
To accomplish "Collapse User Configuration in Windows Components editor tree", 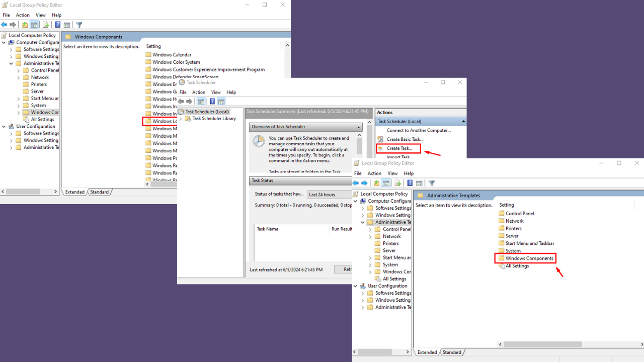I will click(x=4, y=126).
